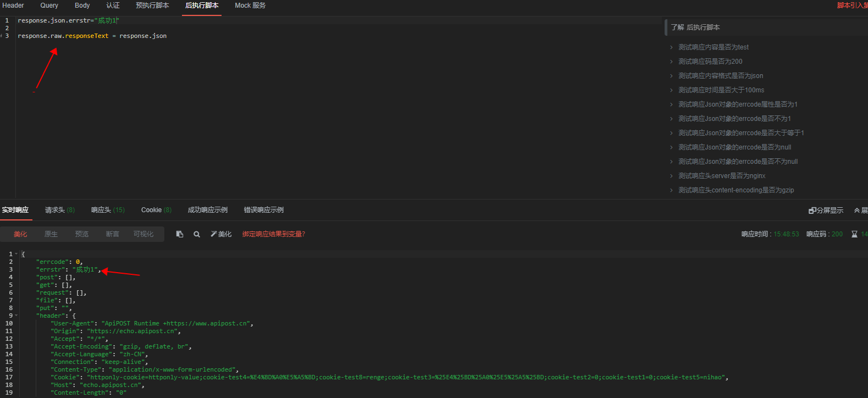Image resolution: width=868 pixels, height=398 pixels.
Task: Expand snippet errcode是否不为1
Action: [x=734, y=119]
